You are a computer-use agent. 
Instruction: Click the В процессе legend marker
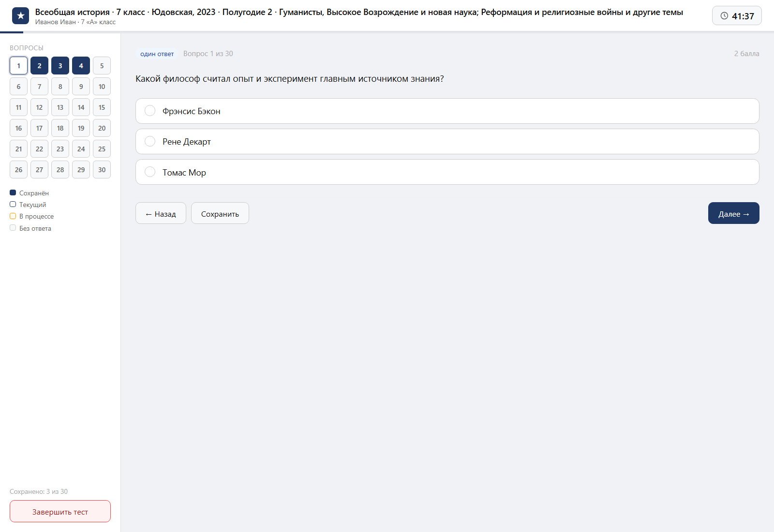click(x=13, y=216)
